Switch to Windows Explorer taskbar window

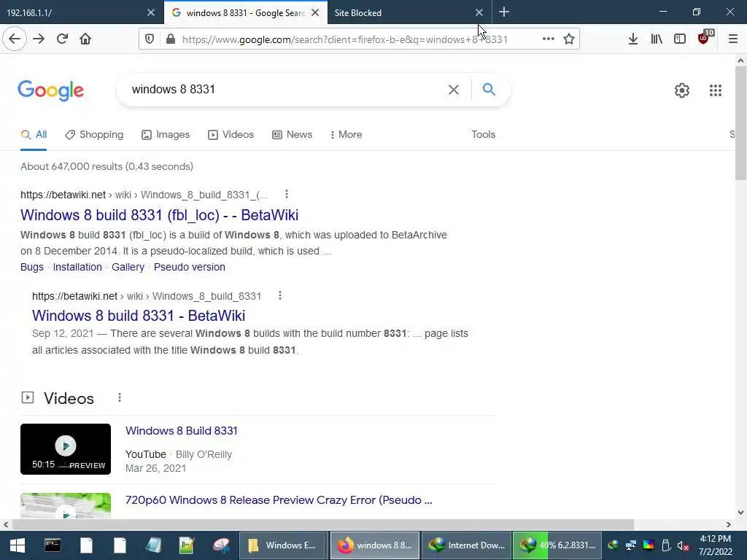[282, 545]
